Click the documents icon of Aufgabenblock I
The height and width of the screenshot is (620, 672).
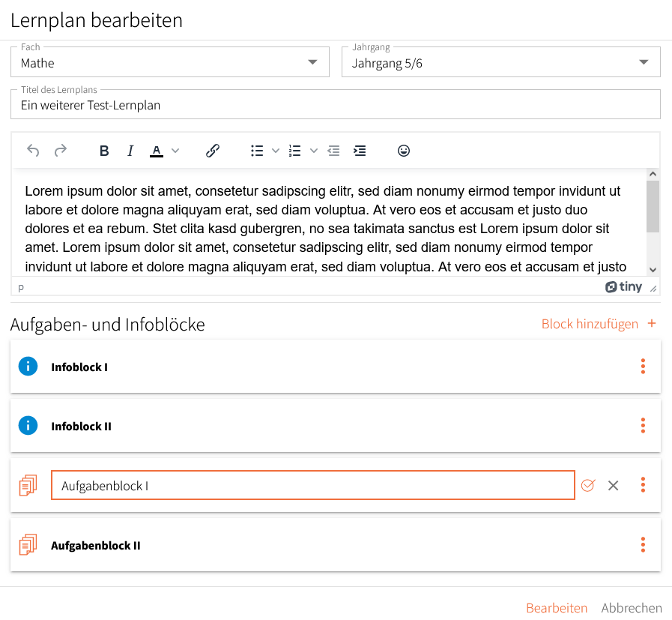28,485
